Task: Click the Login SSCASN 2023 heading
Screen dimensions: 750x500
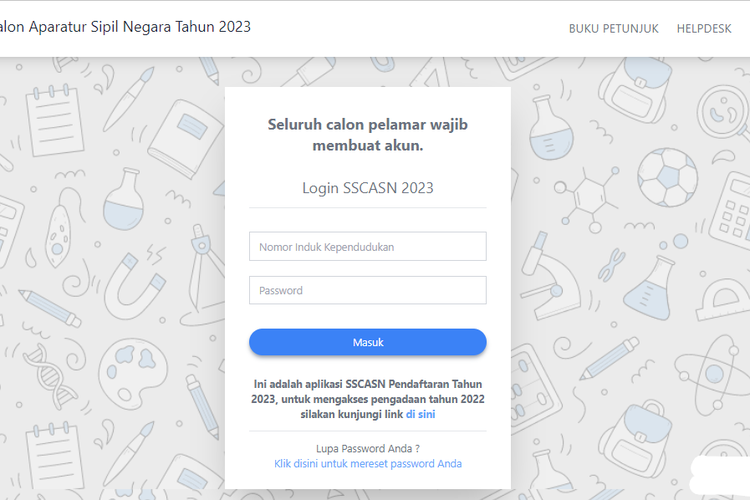Action: point(367,187)
